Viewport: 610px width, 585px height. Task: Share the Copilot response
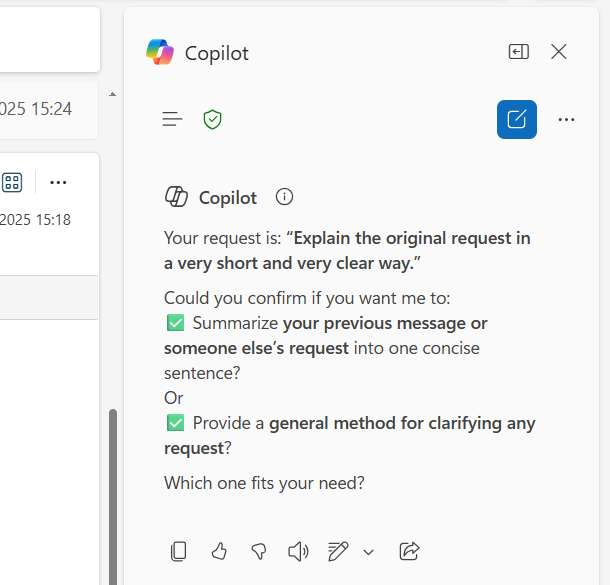409,551
